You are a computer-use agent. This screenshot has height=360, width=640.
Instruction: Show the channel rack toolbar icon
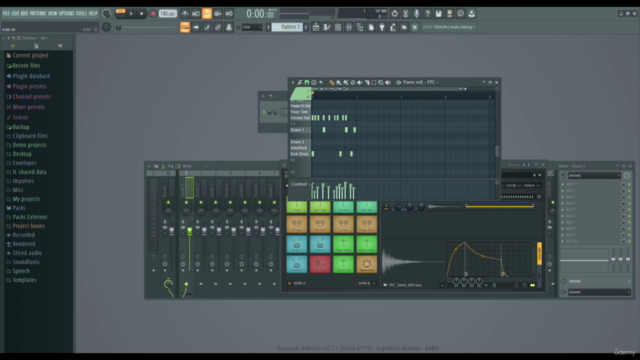pos(338,27)
